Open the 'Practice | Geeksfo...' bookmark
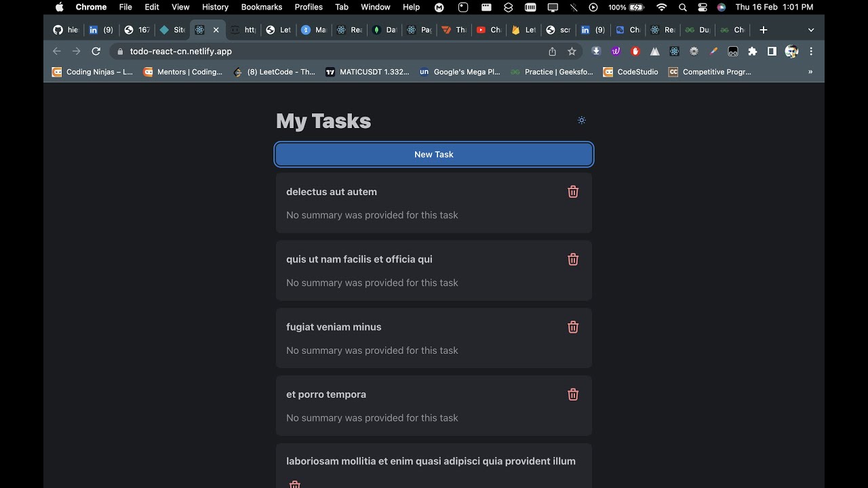Screen dimensions: 868x488 click(552, 72)
